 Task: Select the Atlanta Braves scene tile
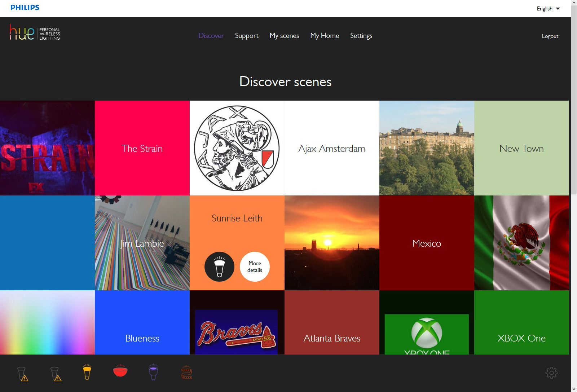[x=332, y=322]
